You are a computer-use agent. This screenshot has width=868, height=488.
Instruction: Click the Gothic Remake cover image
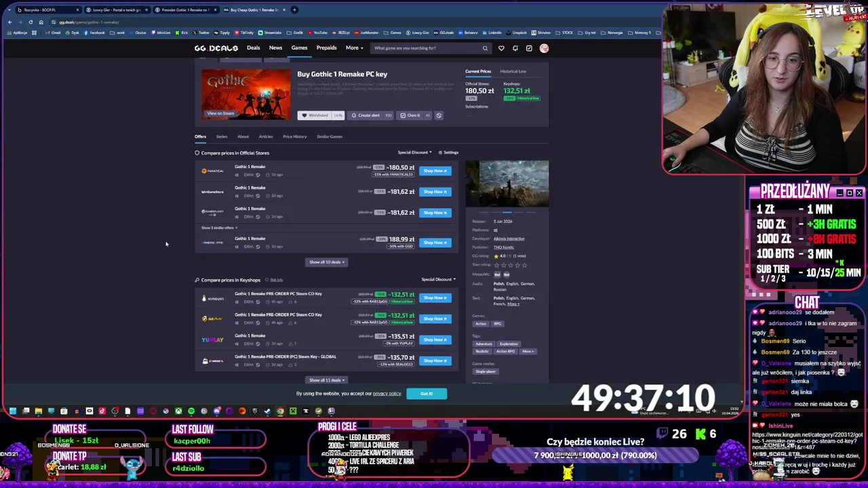tap(246, 94)
